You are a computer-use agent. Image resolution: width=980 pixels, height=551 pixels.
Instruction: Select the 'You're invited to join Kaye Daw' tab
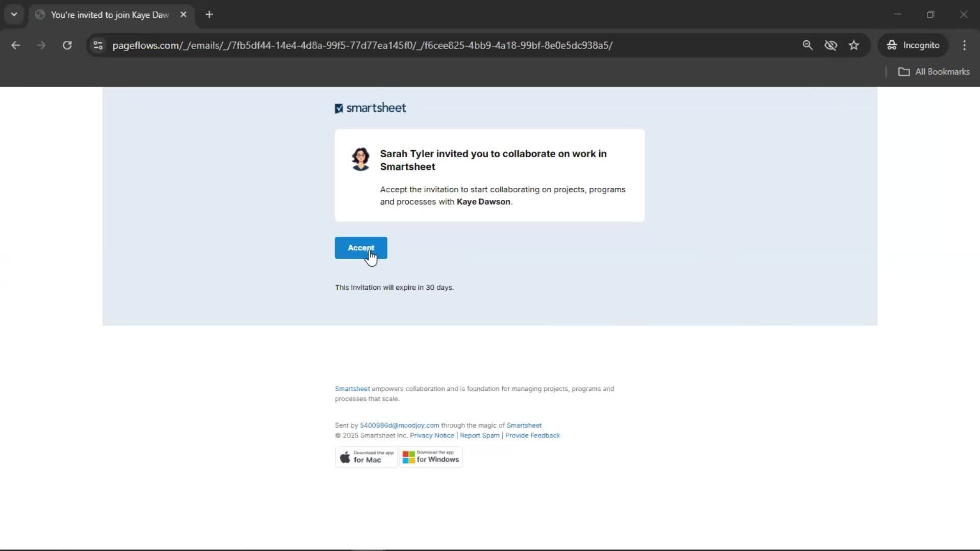pos(109,15)
